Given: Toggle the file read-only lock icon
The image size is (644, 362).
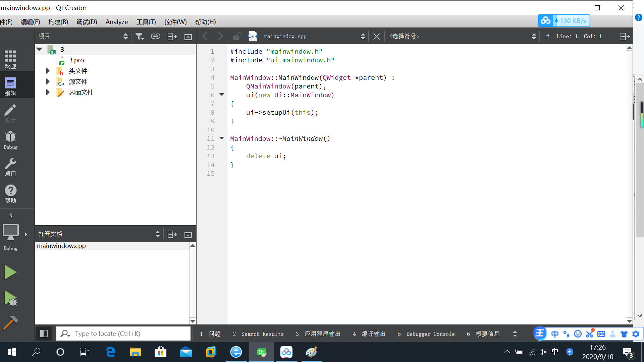Looking at the screenshot, I should pos(237,36).
